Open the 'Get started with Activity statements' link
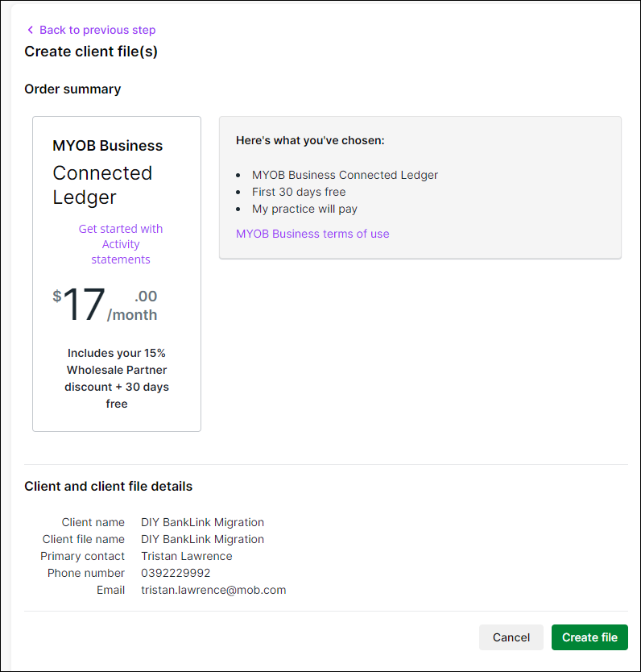This screenshot has height=672, width=641. click(x=120, y=244)
